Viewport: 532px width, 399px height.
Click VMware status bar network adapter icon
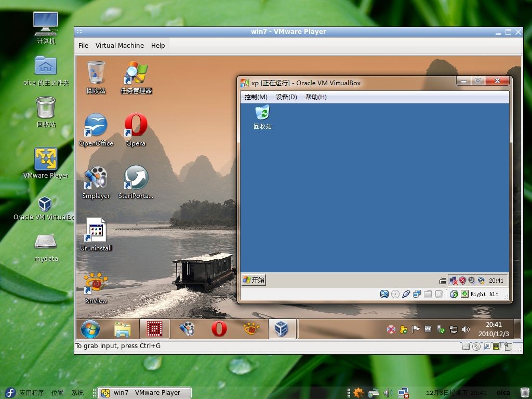tap(497, 347)
